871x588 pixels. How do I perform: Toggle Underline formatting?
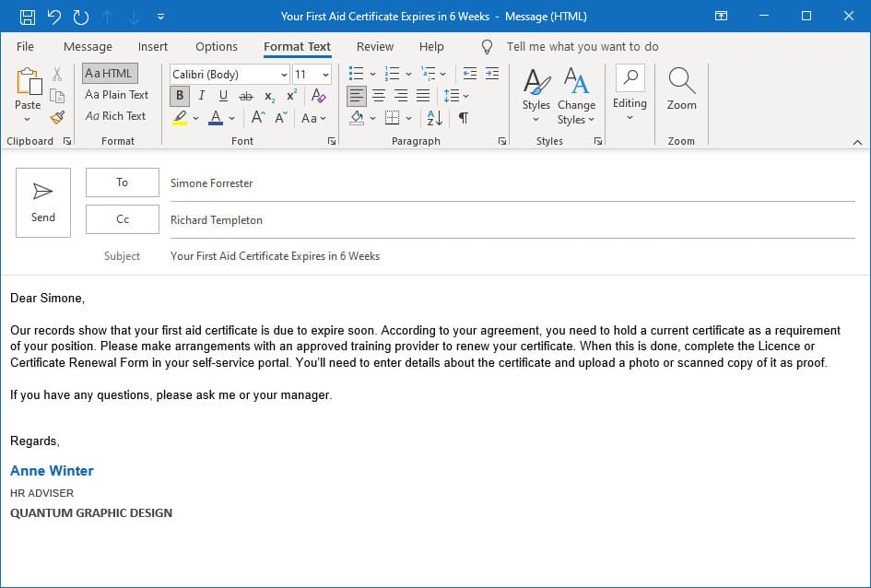pyautogui.click(x=223, y=96)
